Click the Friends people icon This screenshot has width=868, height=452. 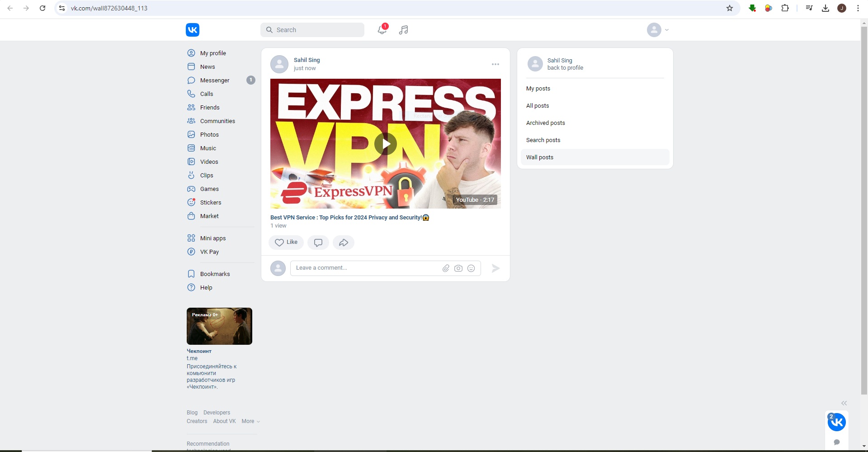pos(191,107)
